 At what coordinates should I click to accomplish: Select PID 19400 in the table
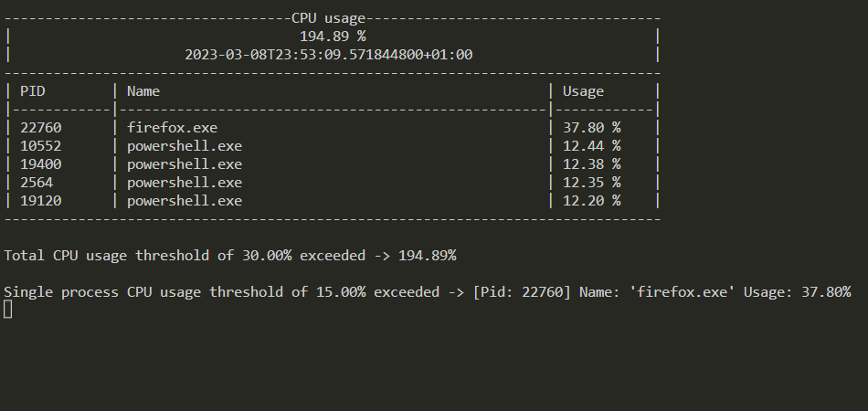point(41,164)
